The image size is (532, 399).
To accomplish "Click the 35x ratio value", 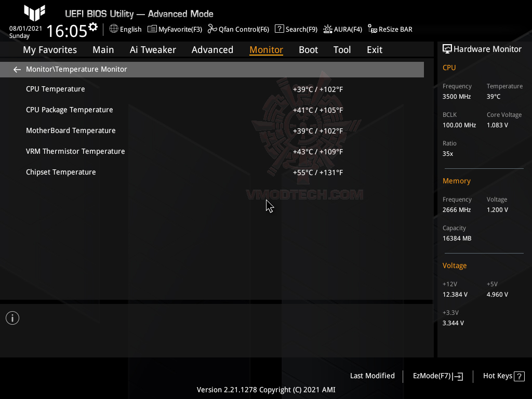I will click(x=448, y=154).
